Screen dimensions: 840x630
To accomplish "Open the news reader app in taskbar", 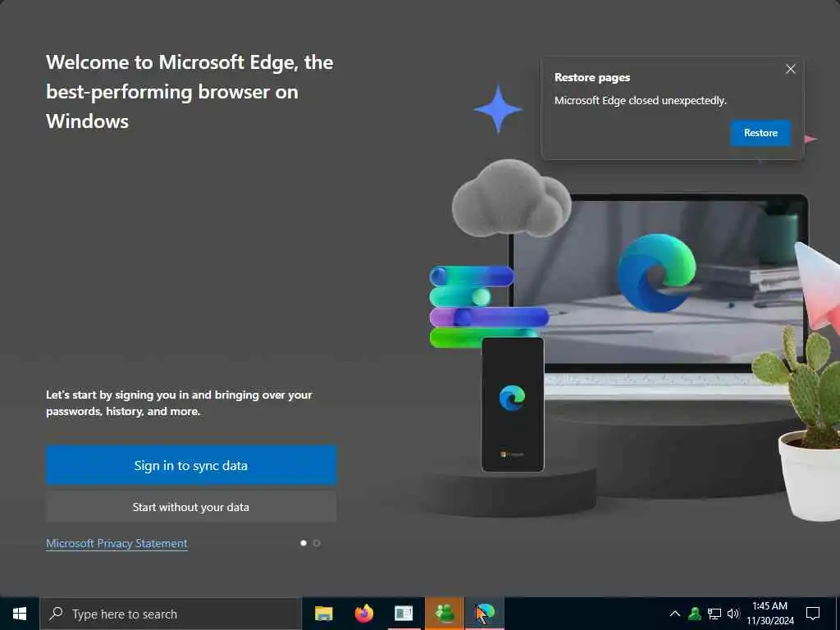I will (404, 614).
